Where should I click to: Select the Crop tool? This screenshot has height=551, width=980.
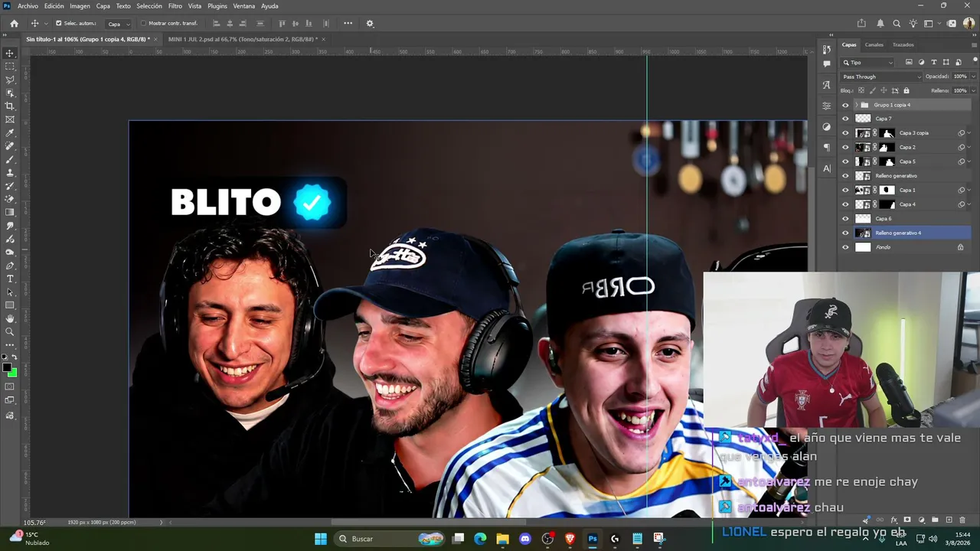point(10,106)
